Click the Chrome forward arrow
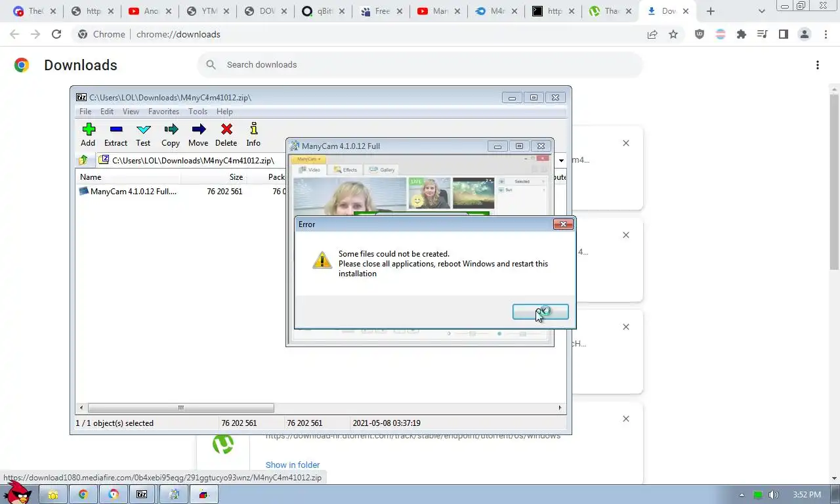This screenshot has height=504, width=840. click(x=35, y=34)
